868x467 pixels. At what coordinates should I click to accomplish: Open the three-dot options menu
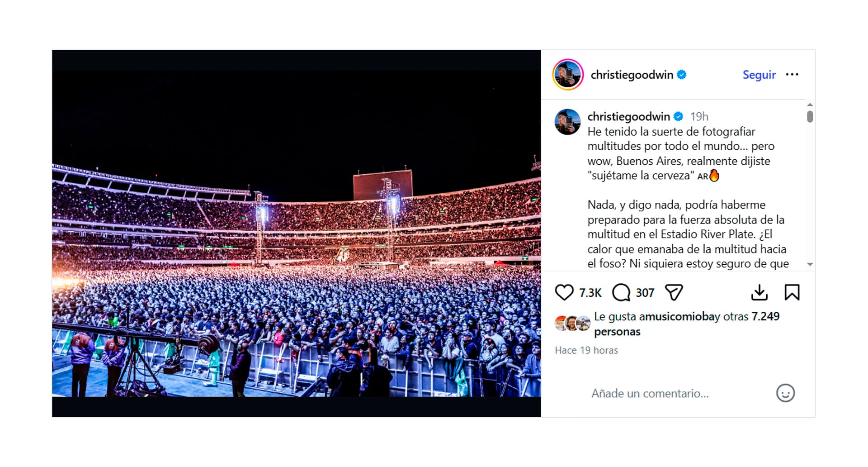[x=793, y=74]
